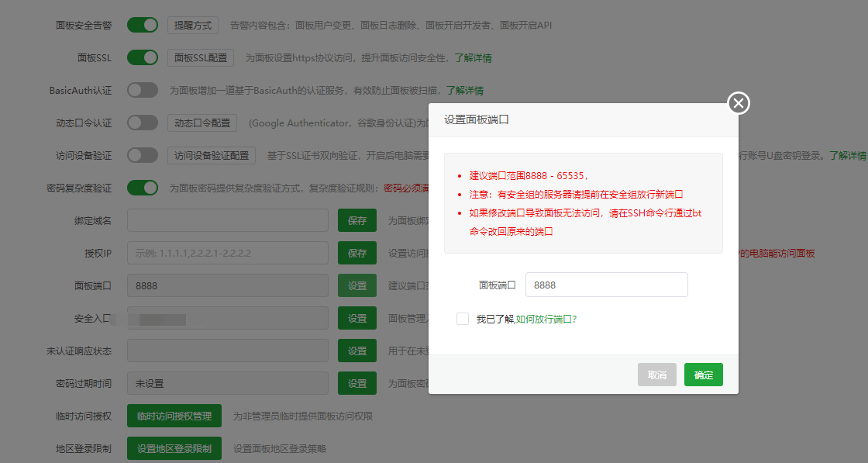Open 临时访问授权管理
The width and height of the screenshot is (868, 463).
(x=174, y=416)
